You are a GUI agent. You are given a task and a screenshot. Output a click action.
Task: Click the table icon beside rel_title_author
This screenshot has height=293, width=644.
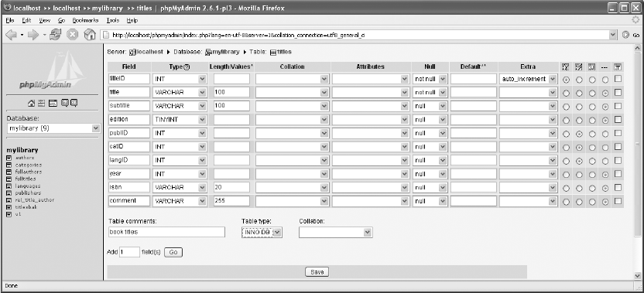9,200
